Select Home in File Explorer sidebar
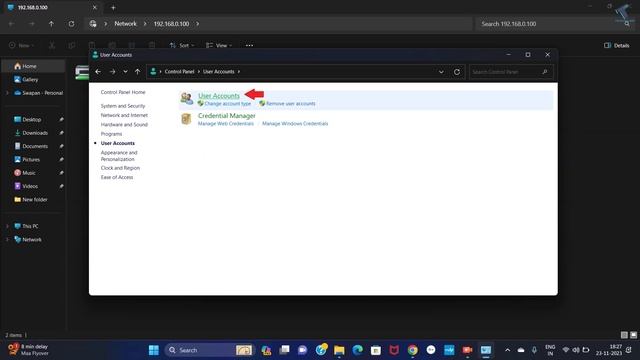This screenshot has width=640, height=360. [33, 66]
